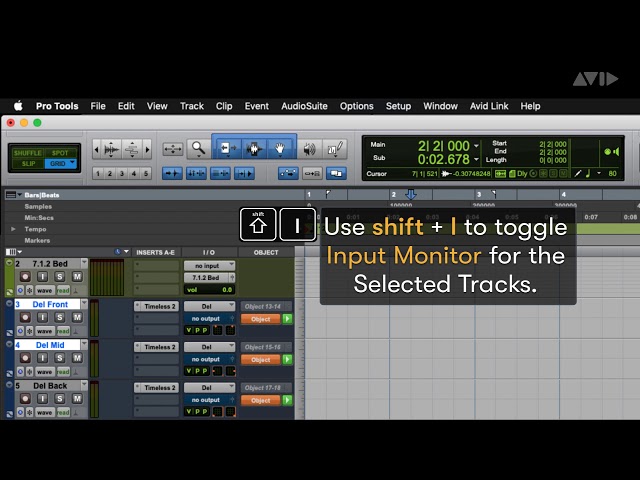Solo the Del Mid track
The height and width of the screenshot is (480, 640).
coord(60,358)
